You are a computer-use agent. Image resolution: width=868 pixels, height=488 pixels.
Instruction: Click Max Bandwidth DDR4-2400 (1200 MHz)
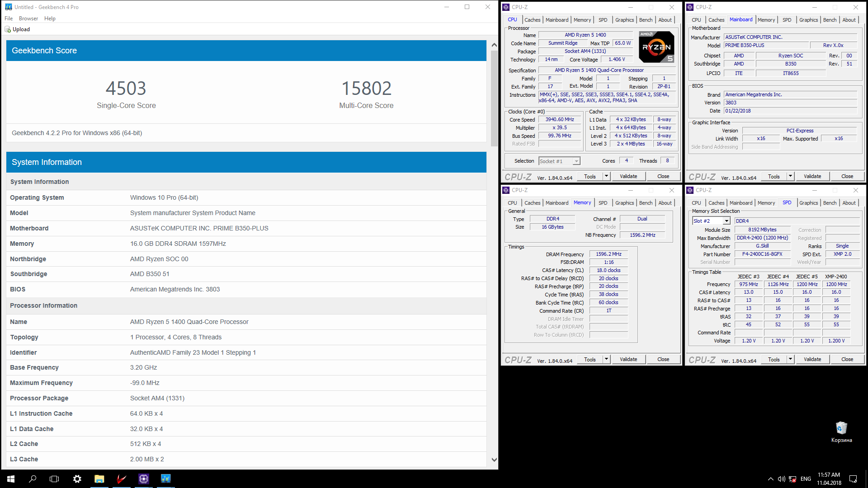[762, 238]
